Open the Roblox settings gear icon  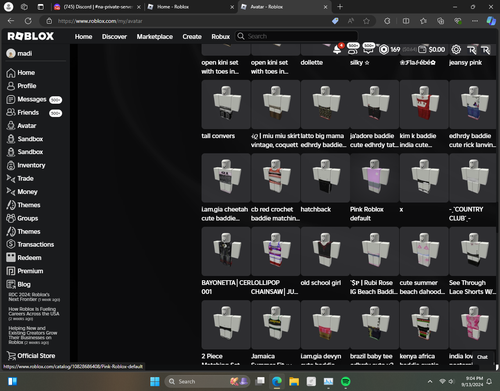coord(456,49)
